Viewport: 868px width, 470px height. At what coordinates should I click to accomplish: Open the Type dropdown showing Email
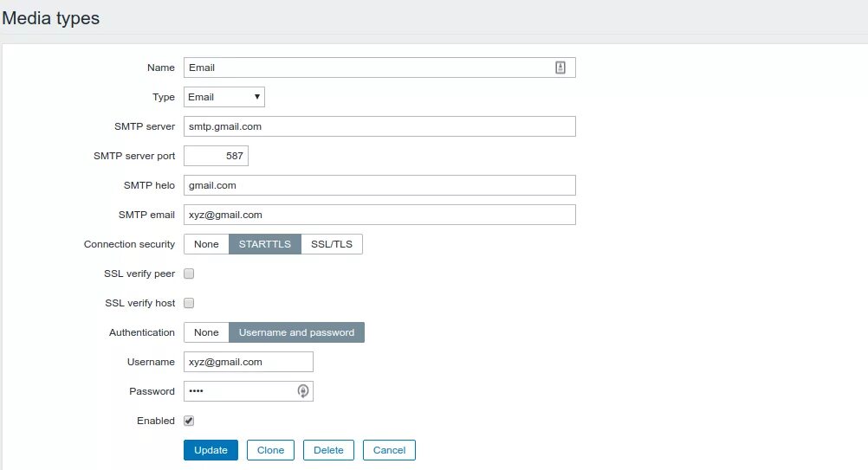[x=224, y=97]
